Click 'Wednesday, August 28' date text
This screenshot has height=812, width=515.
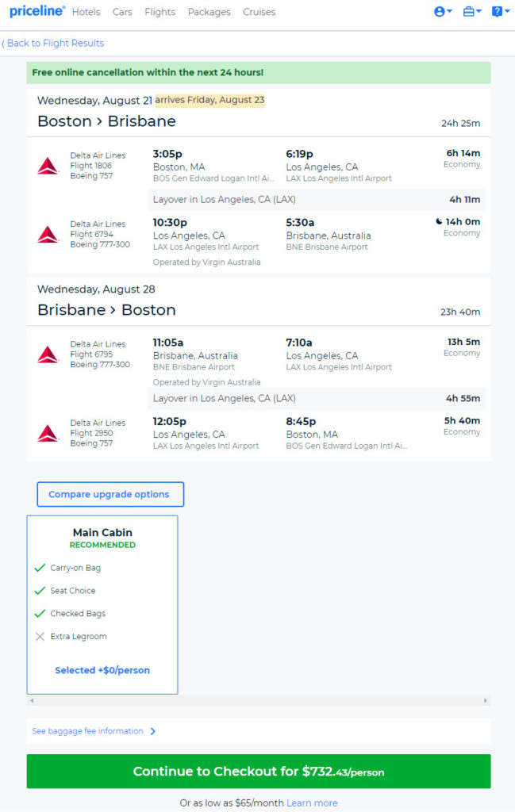(x=96, y=289)
